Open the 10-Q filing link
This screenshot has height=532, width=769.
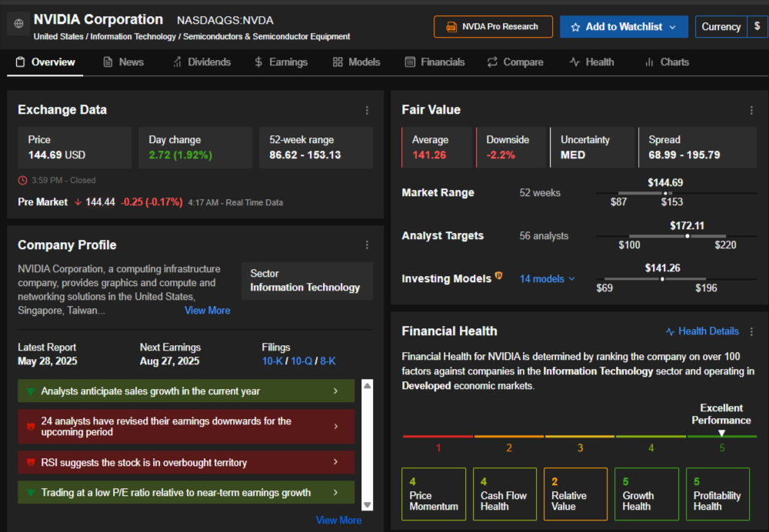pyautogui.click(x=301, y=361)
